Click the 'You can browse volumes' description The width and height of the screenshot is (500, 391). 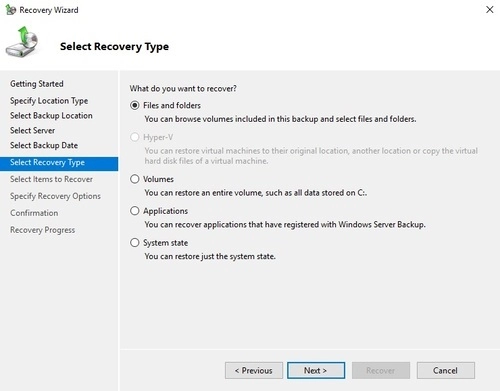(x=280, y=119)
